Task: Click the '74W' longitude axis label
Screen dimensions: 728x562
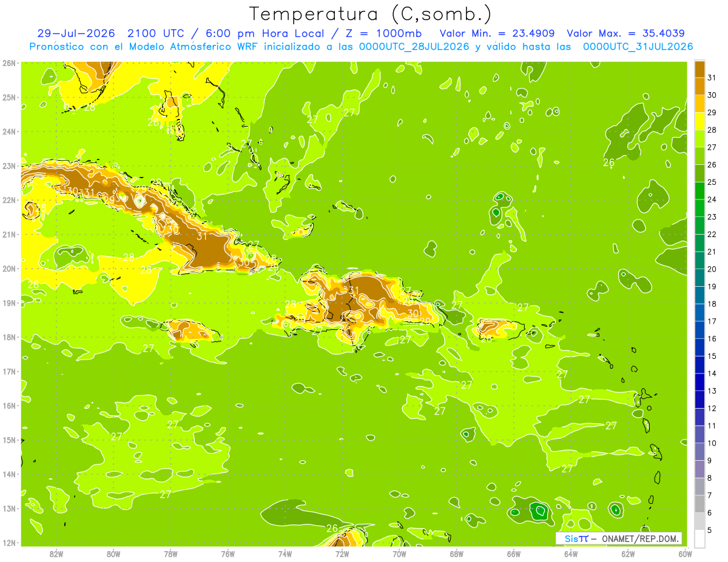Action: [285, 553]
